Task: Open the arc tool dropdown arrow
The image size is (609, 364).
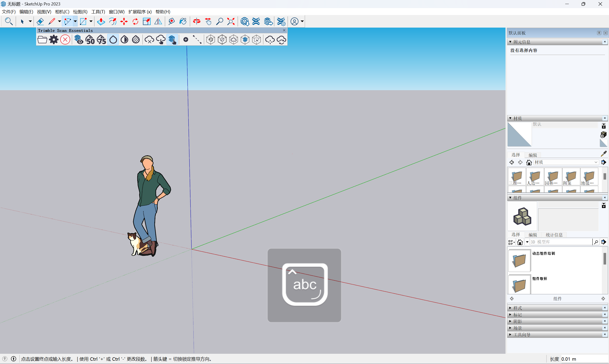Action: coord(75,22)
